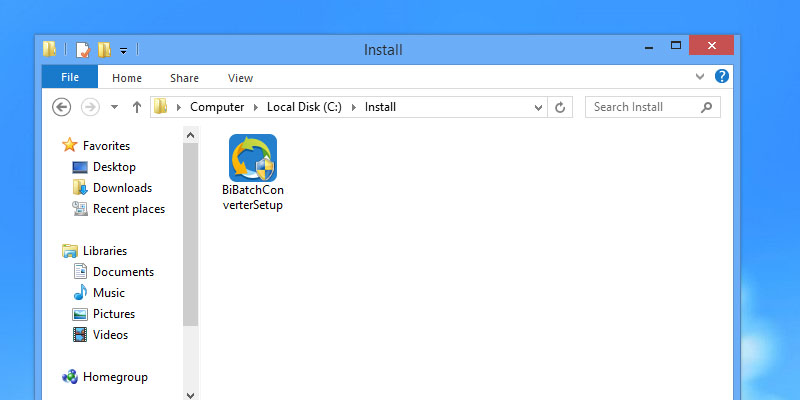Expand the ribbon using the chevron

(x=700, y=77)
